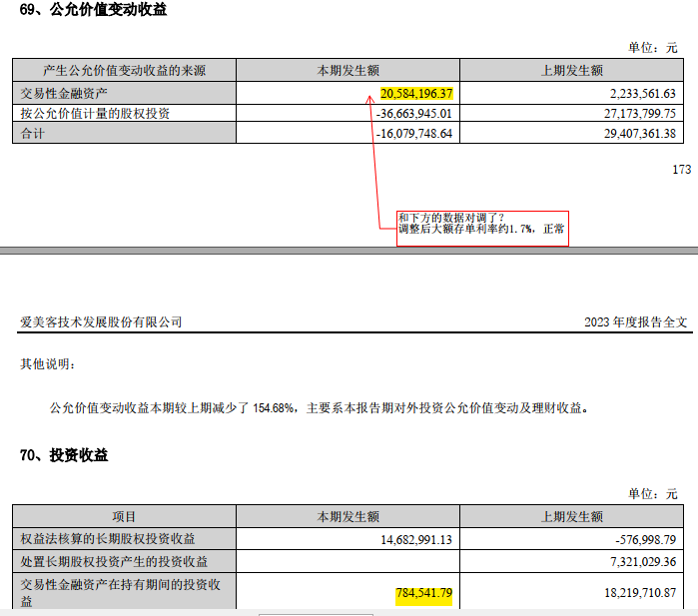Select total -16,079,748.64
Viewport: 698px width, 616px height.
coord(414,134)
